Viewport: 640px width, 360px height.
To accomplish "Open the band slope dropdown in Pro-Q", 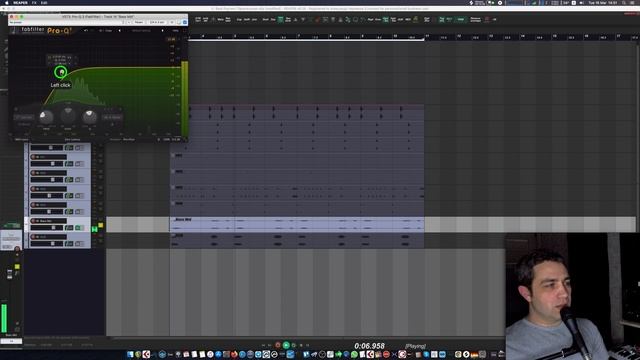I will coord(111,117).
